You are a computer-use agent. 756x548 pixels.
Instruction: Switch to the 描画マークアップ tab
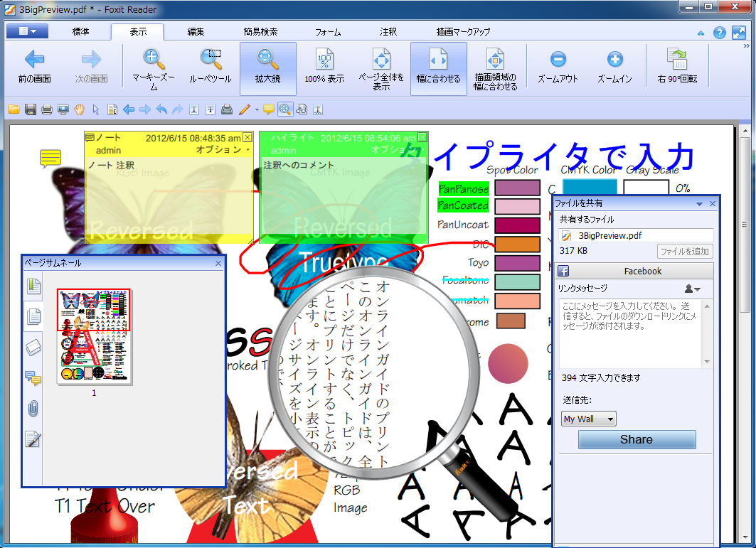(x=463, y=32)
